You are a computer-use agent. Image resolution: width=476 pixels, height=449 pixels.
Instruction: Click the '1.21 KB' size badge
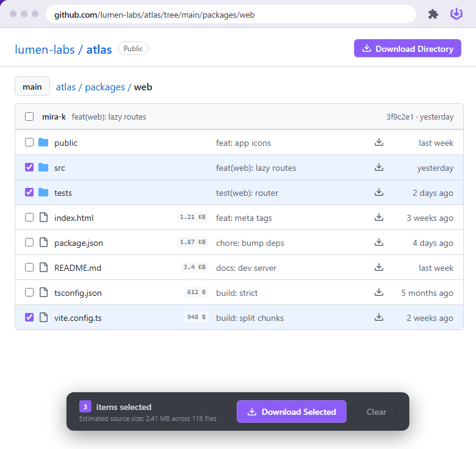click(x=193, y=217)
